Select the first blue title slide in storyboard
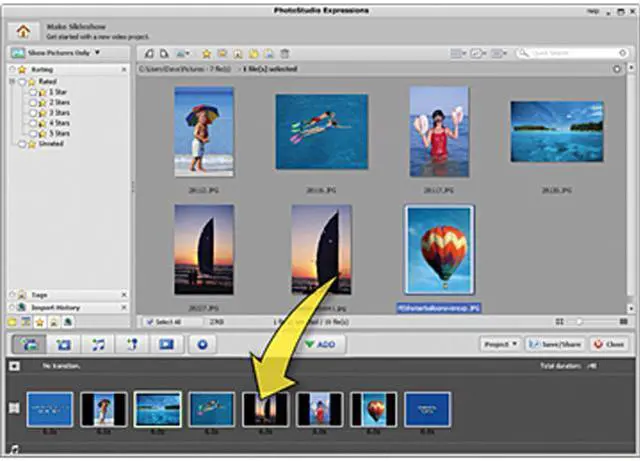This screenshot has width=640, height=461. click(x=50, y=410)
